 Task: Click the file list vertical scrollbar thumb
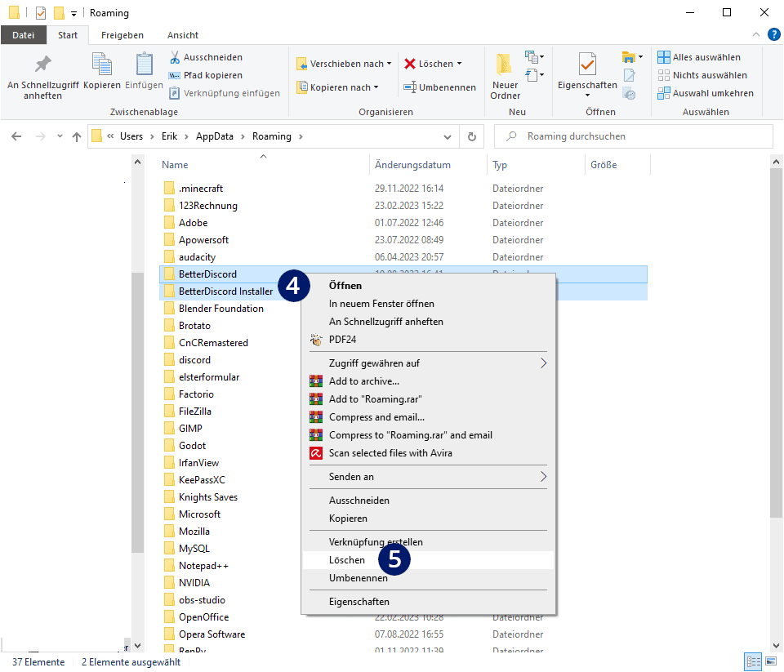[x=776, y=342]
